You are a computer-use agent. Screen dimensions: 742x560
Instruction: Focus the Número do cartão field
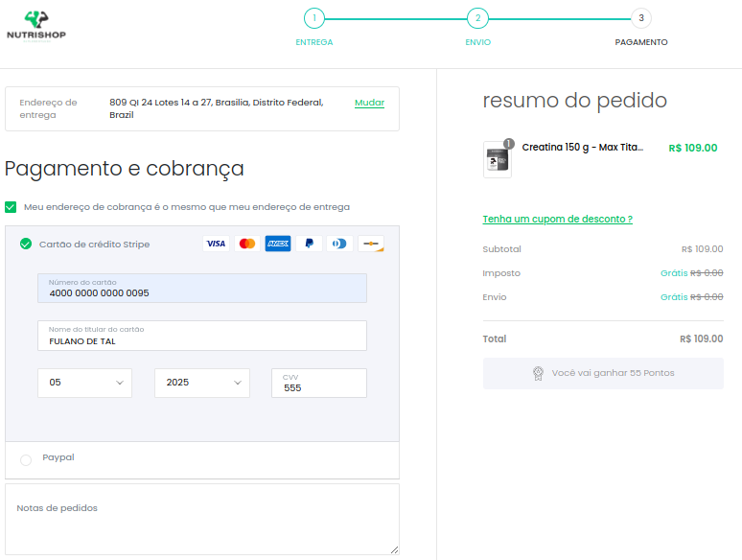click(x=202, y=288)
